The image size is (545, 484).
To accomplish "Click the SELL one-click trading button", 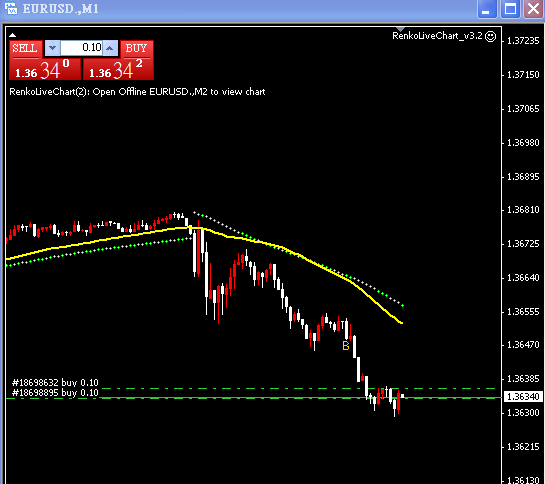I will tap(26, 48).
